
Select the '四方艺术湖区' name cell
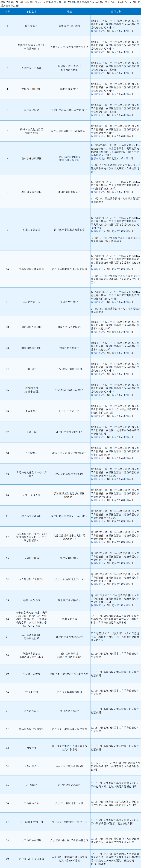point(31,711)
